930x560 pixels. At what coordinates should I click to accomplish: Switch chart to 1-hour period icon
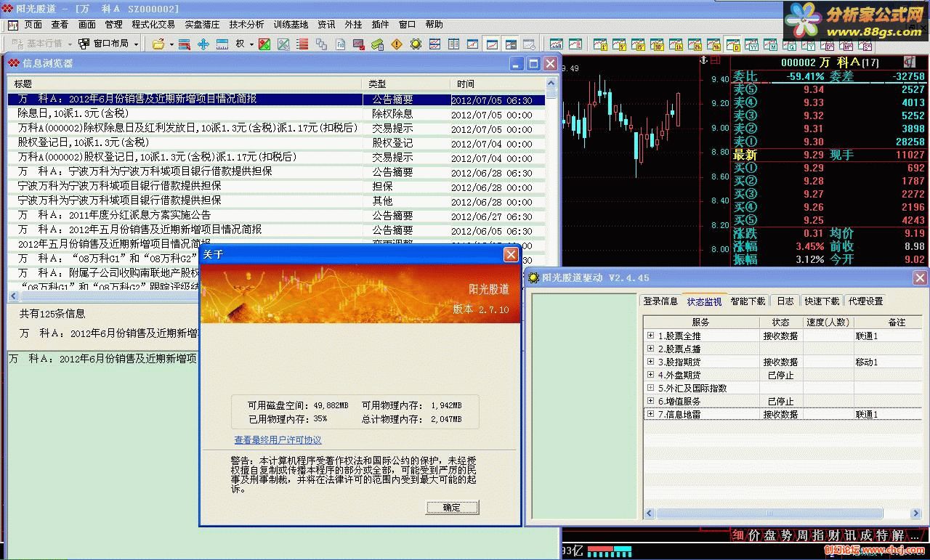click(x=676, y=44)
